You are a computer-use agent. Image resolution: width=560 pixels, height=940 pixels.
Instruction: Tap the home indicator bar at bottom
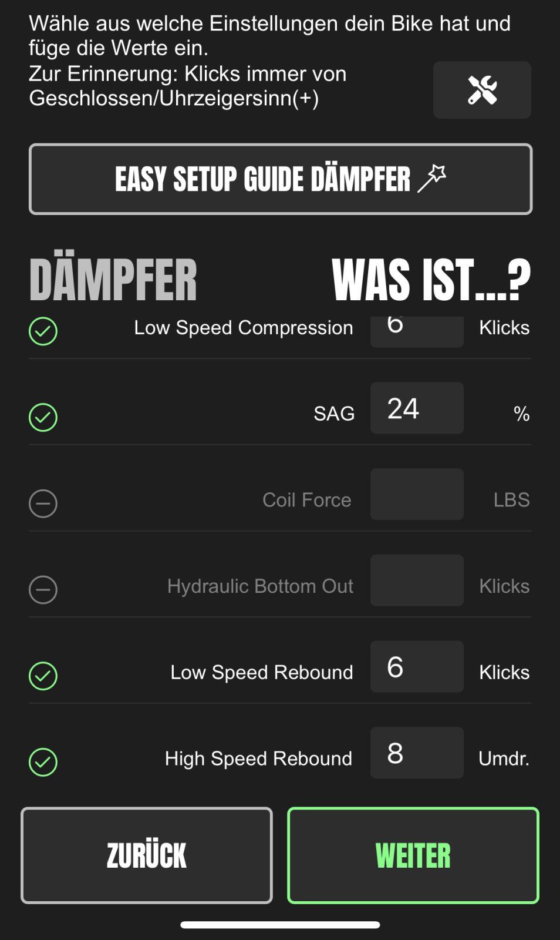pyautogui.click(x=280, y=925)
